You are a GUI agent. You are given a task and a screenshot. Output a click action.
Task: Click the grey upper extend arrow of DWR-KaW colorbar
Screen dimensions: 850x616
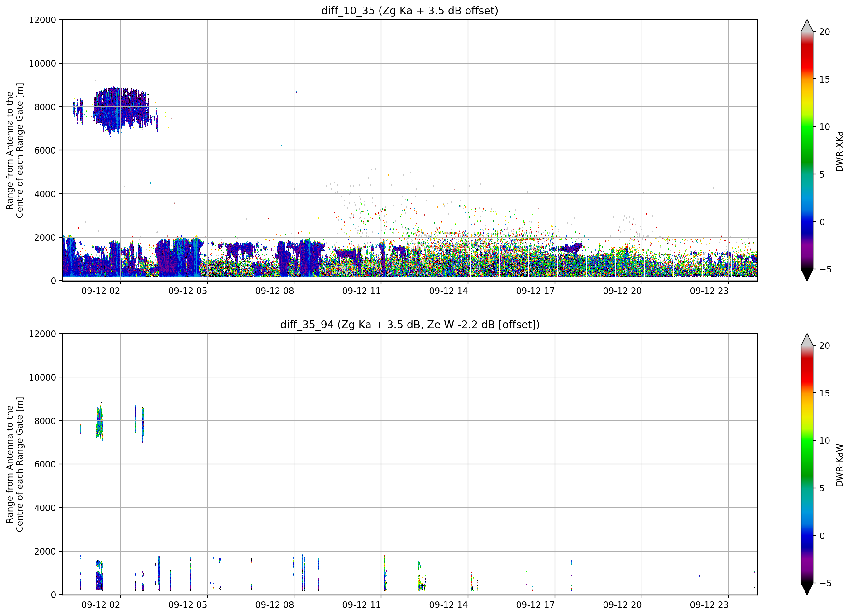coord(807,341)
